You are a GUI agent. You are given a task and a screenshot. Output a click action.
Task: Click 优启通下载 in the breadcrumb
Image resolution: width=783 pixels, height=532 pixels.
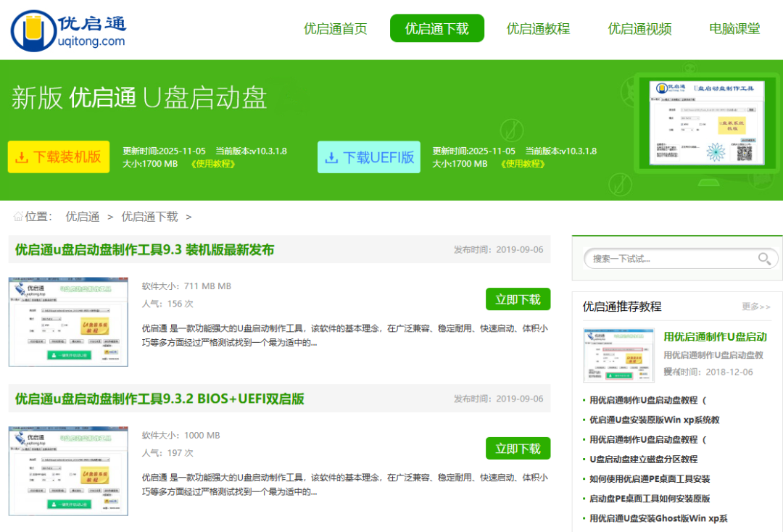click(x=150, y=217)
